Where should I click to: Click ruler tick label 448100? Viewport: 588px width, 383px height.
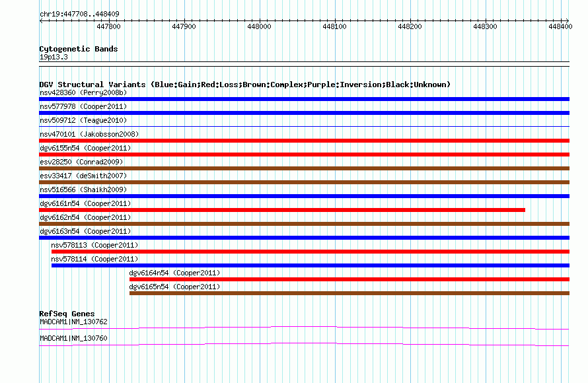coord(334,26)
